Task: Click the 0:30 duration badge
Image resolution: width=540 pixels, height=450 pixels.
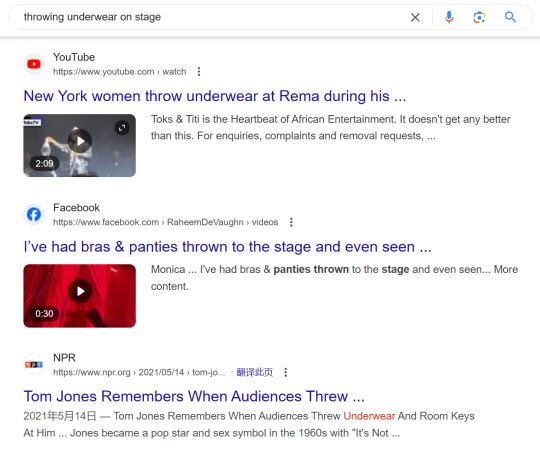Action: pos(44,314)
